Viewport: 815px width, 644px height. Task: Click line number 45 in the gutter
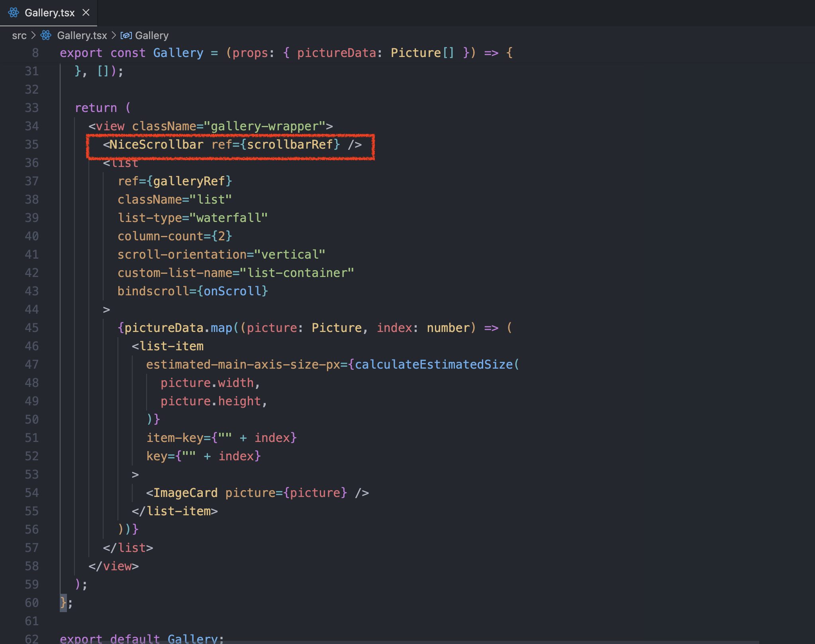click(x=32, y=328)
